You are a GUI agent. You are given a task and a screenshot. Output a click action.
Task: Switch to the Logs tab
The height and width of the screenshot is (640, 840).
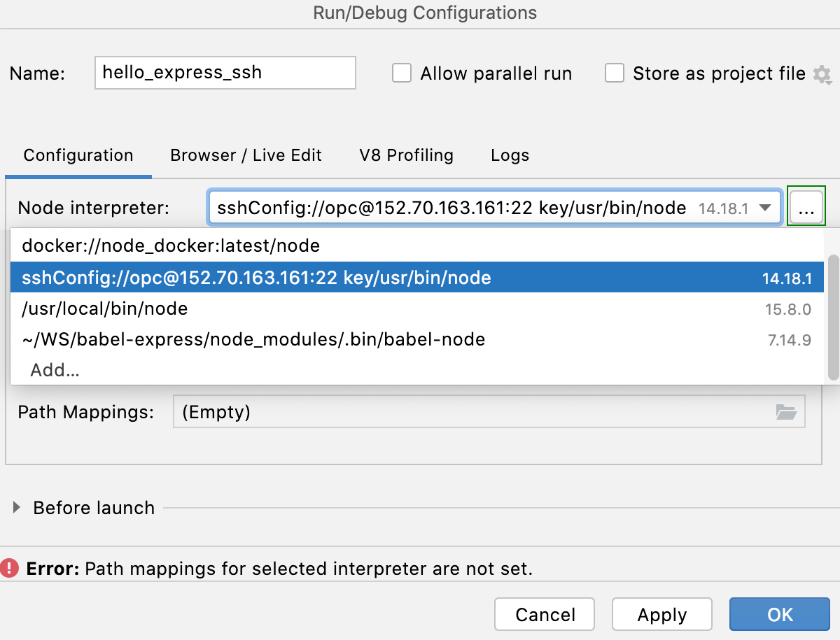(x=509, y=155)
